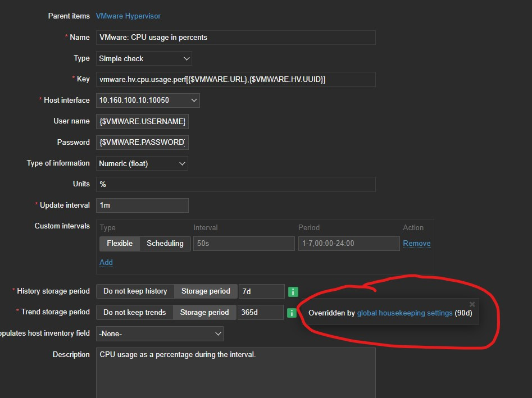532x398 pixels.
Task: Add a new custom interval
Action: coord(106,262)
